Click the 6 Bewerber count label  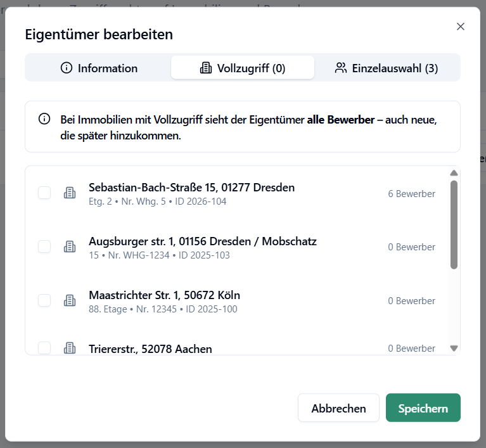[x=411, y=194]
